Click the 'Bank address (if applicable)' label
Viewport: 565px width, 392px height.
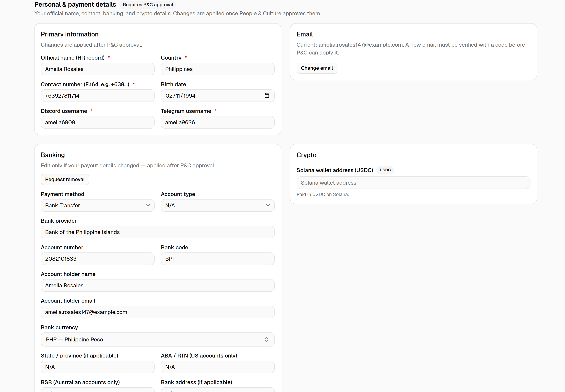coord(196,382)
